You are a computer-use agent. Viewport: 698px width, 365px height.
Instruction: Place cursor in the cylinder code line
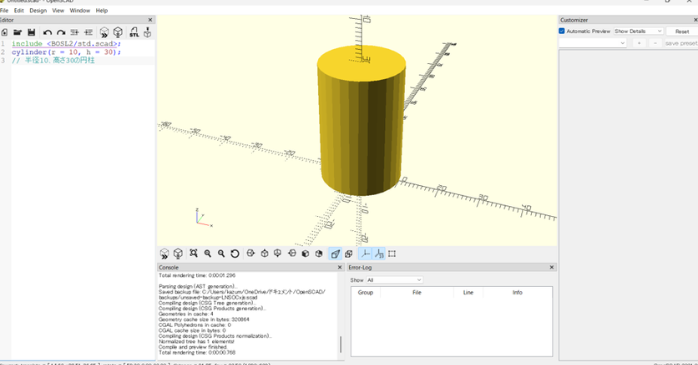(x=66, y=52)
